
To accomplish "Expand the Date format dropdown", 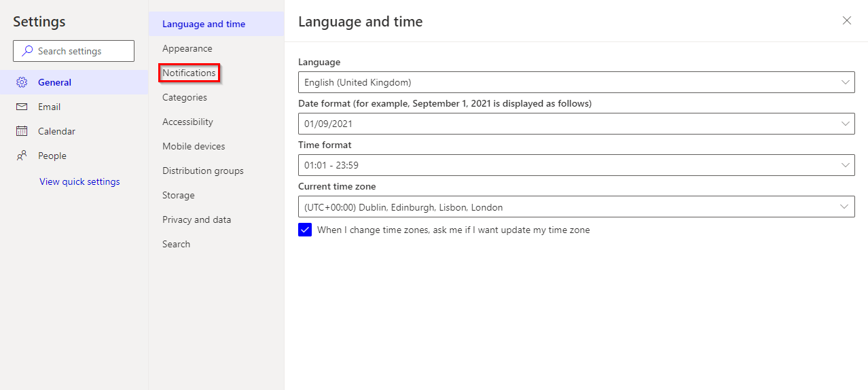I will coord(576,124).
